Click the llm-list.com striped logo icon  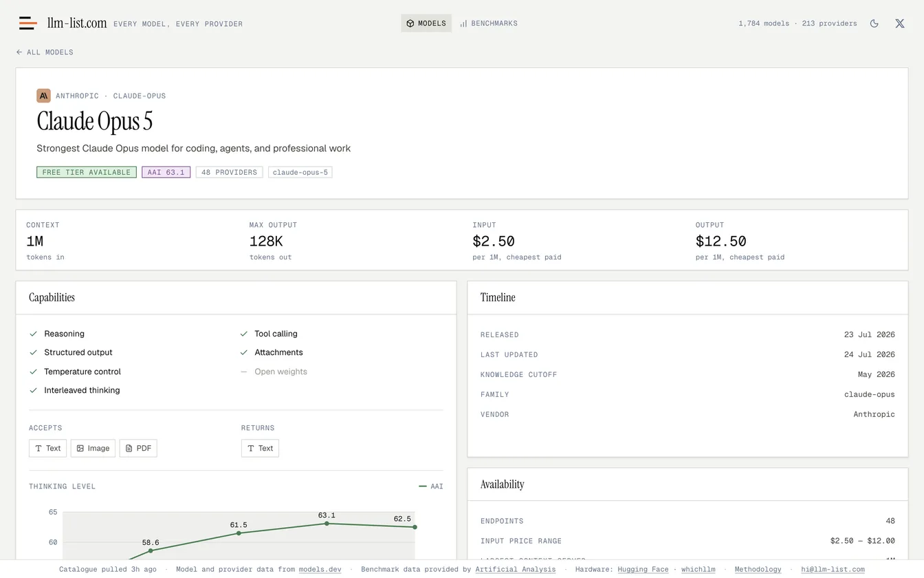click(28, 23)
